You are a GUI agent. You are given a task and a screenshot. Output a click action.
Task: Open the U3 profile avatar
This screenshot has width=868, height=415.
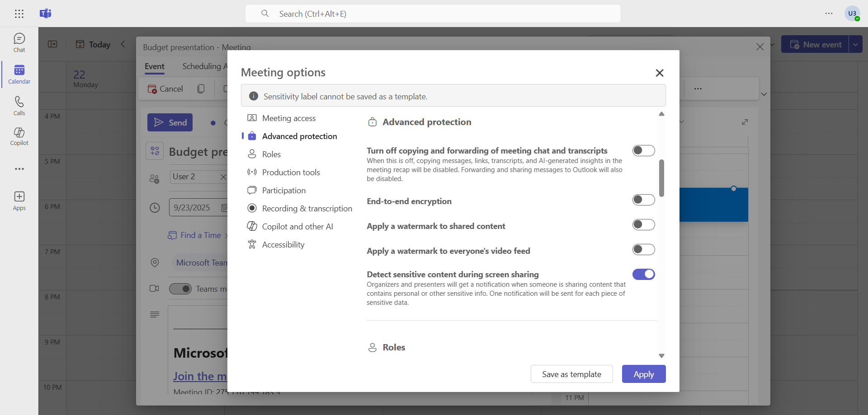coord(852,14)
